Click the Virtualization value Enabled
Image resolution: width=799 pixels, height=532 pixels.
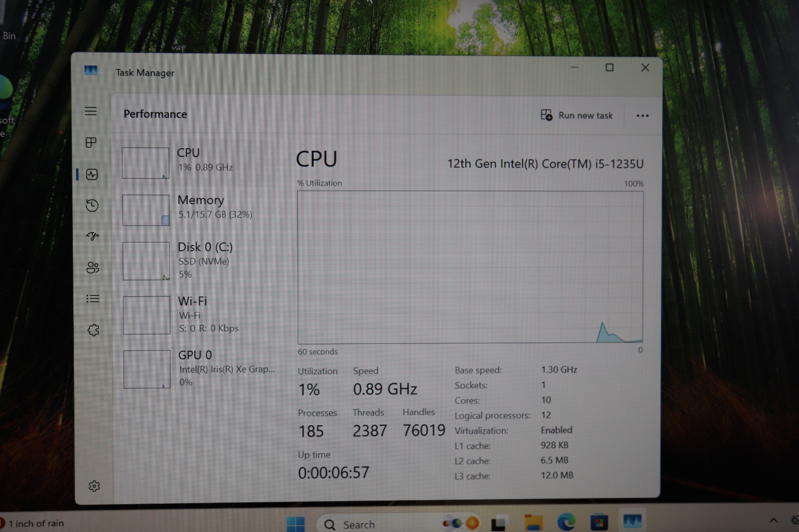[556, 430]
